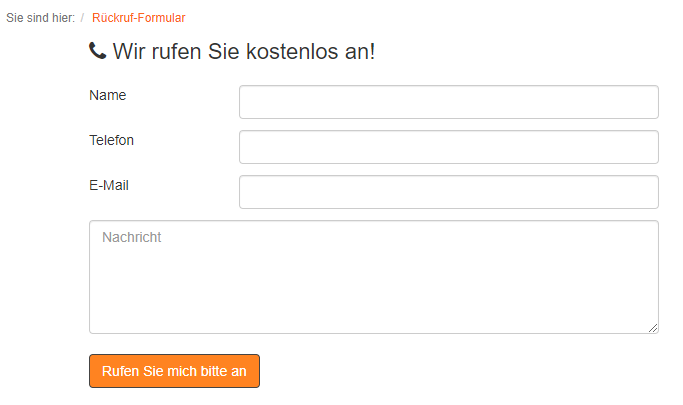Click Rufen Sie mich bitte an button
The height and width of the screenshot is (405, 683).
click(x=174, y=371)
